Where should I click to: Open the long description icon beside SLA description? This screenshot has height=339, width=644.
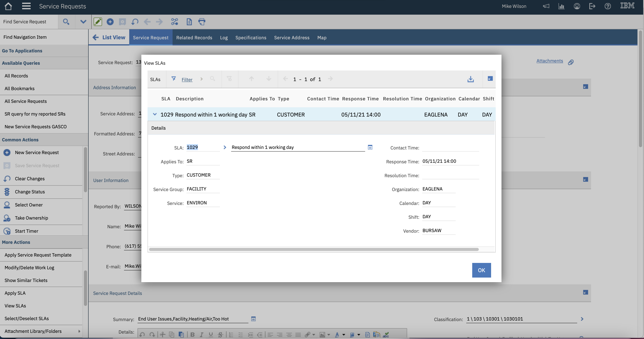click(370, 147)
